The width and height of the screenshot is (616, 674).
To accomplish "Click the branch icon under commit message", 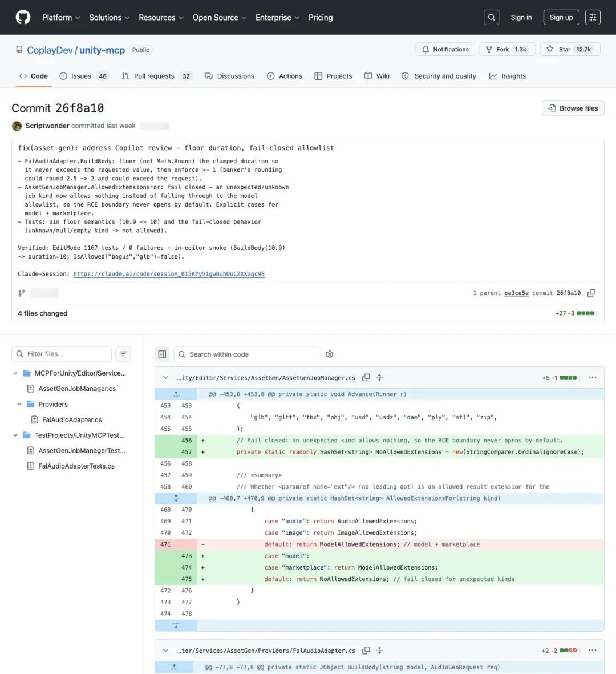I will coord(22,293).
